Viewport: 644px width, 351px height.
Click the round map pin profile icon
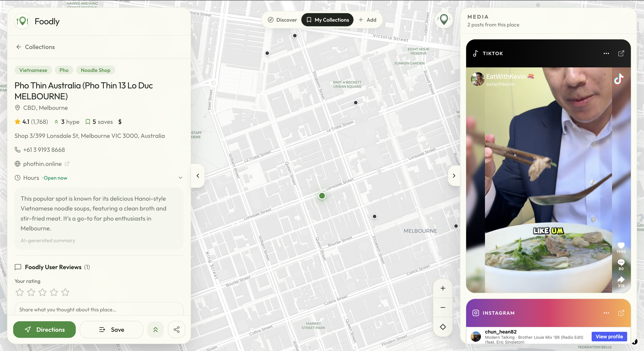[x=444, y=19]
